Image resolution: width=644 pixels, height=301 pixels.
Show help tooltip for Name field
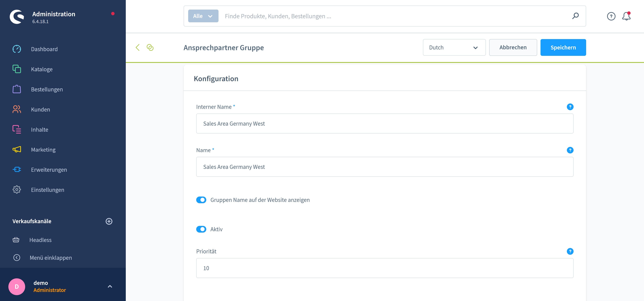point(570,150)
